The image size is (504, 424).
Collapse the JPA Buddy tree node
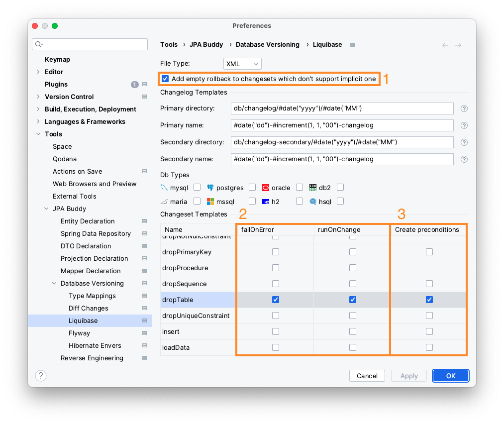coord(46,209)
